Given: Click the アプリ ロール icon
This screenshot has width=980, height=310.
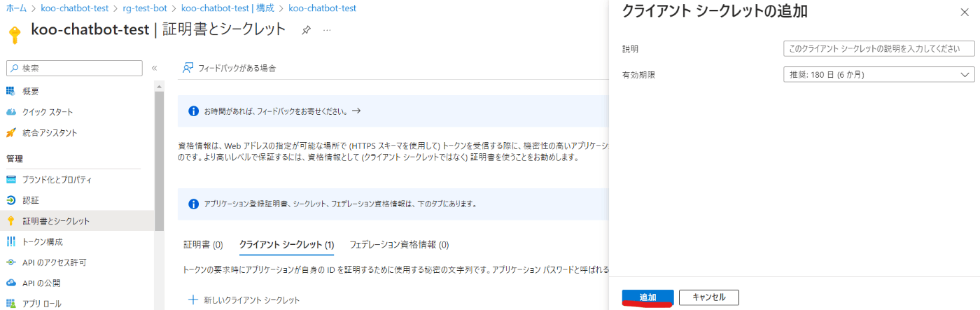Looking at the screenshot, I should click(10, 304).
